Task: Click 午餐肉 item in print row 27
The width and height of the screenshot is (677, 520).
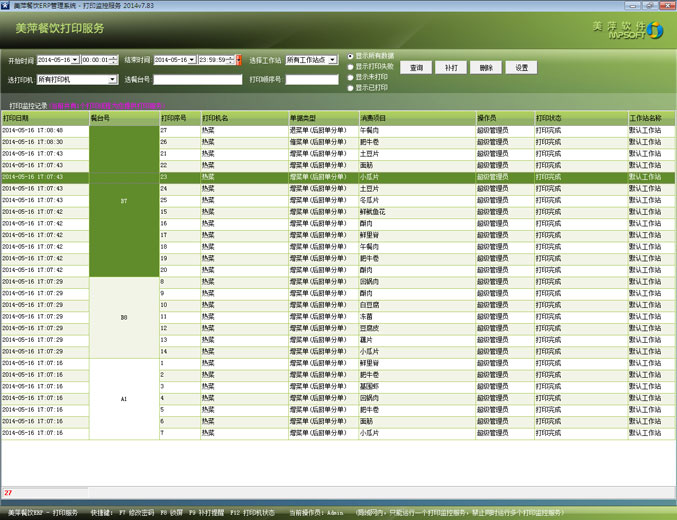Action: coord(417,130)
